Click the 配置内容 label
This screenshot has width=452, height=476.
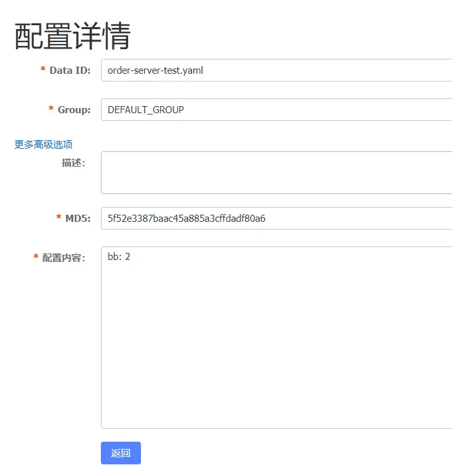click(x=63, y=257)
